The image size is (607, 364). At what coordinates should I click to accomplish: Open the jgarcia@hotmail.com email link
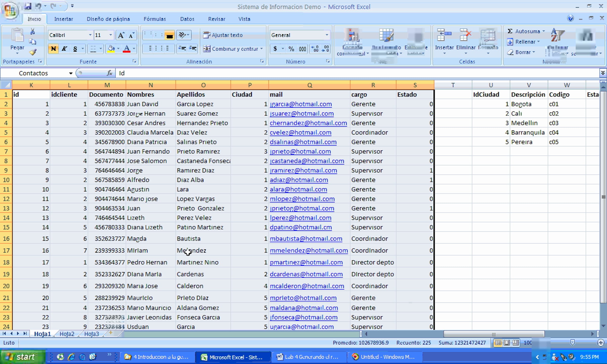tap(300, 104)
